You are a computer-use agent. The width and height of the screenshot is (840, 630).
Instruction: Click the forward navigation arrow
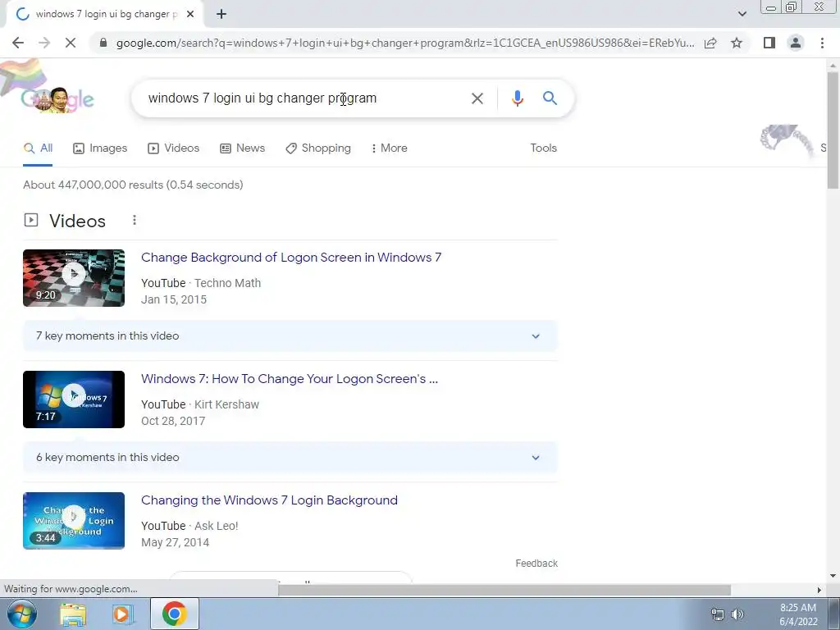pyautogui.click(x=44, y=43)
